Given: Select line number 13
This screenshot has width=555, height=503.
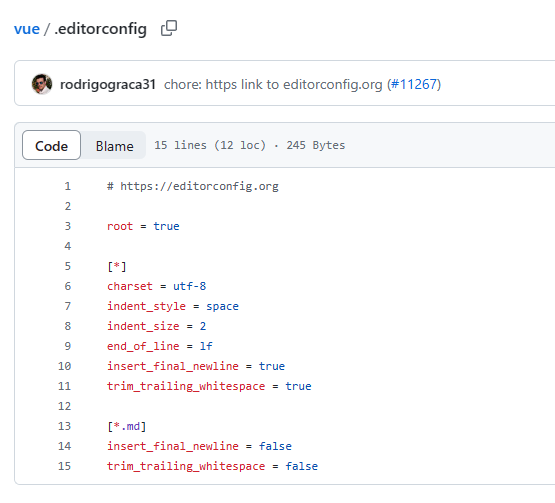Looking at the screenshot, I should [64, 426].
